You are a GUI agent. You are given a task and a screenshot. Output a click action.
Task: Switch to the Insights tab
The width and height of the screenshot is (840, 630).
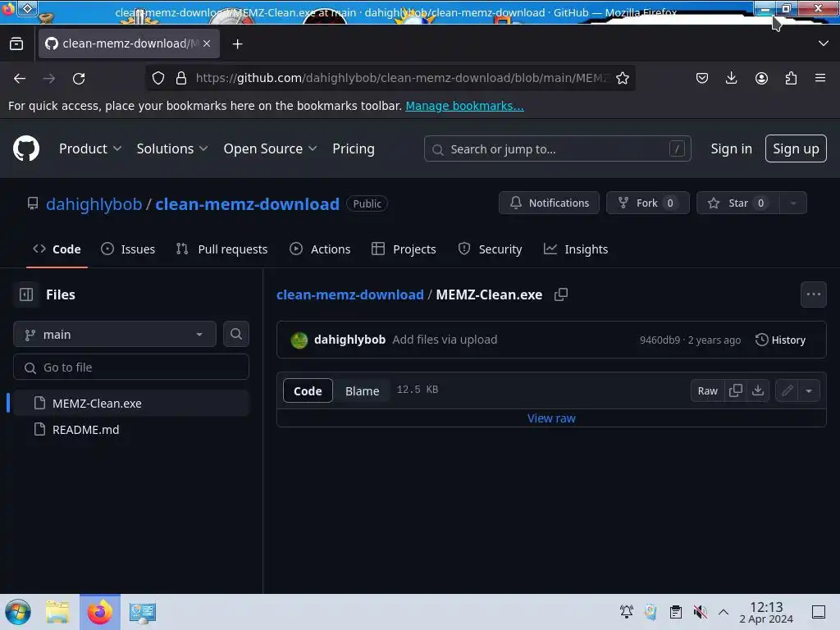coord(576,249)
